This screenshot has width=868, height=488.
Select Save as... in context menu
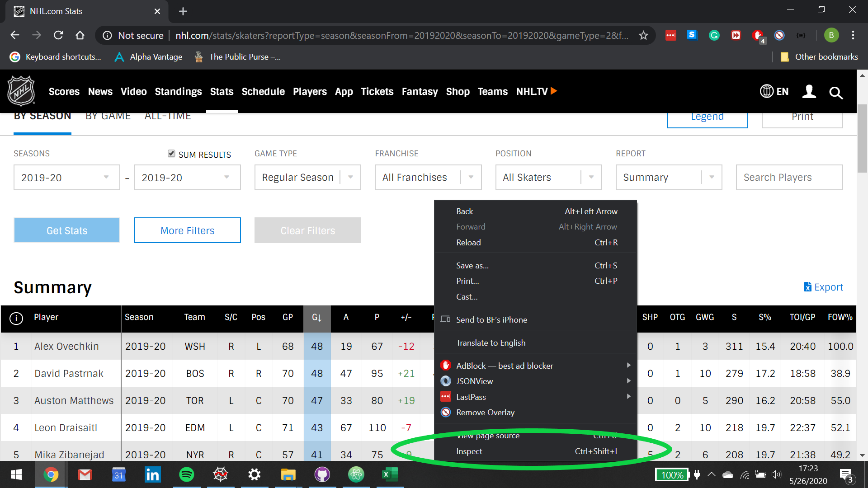pyautogui.click(x=535, y=266)
